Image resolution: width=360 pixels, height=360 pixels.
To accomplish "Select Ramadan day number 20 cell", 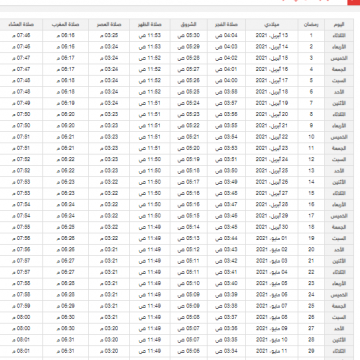I will [311, 250].
